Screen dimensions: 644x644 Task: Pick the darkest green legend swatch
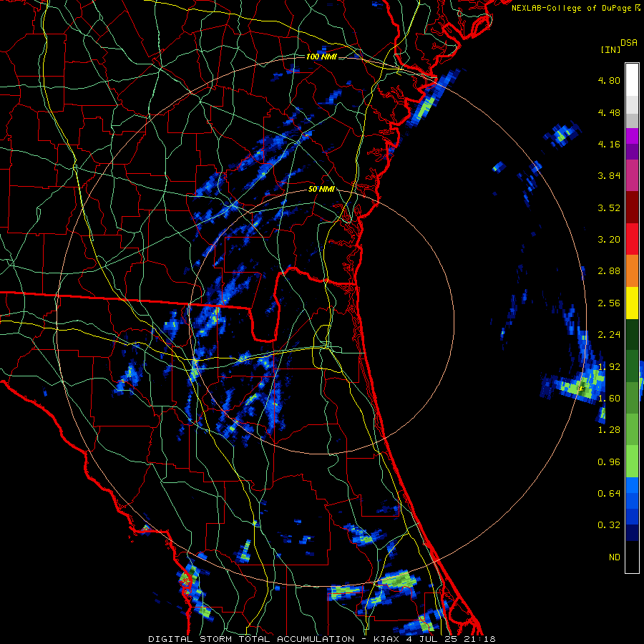tap(632, 334)
